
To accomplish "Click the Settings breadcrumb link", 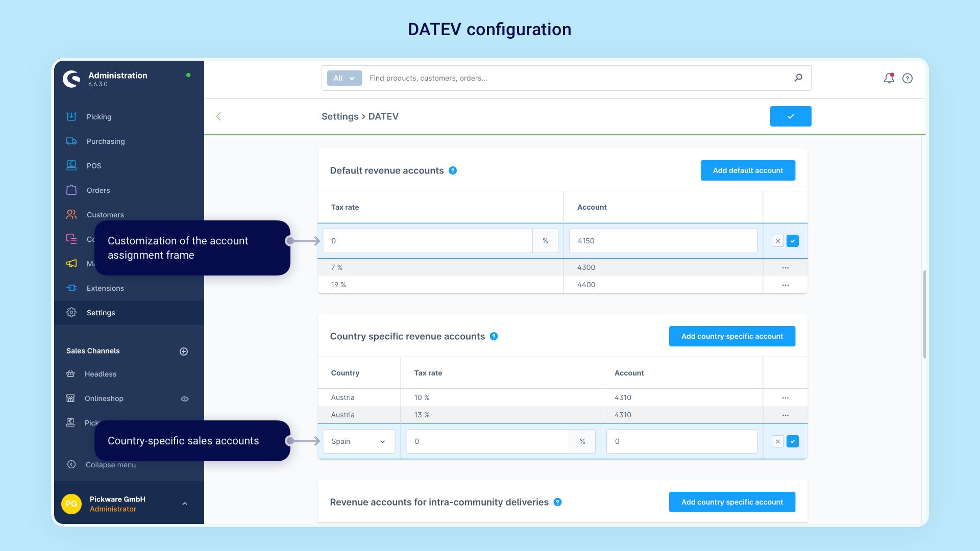I will coord(340,116).
